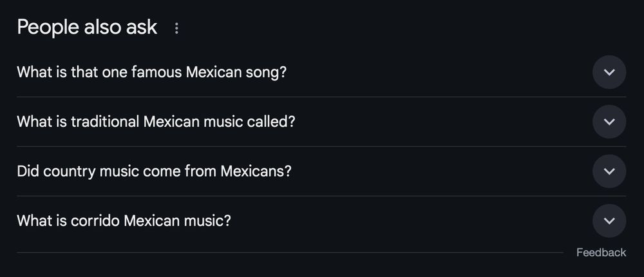This screenshot has width=644, height=277.
Task: Show the answer on country music's Mexican origins
Action: [154, 171]
